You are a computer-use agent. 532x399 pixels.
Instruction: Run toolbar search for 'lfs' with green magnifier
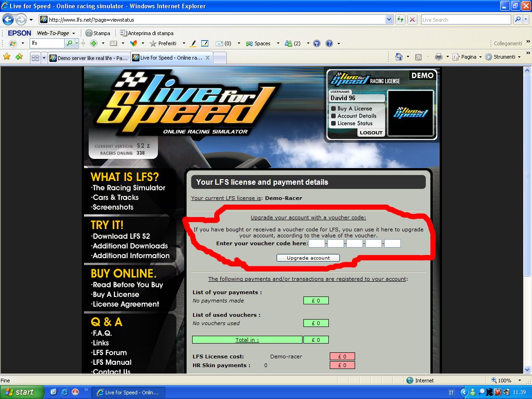pyautogui.click(x=69, y=43)
